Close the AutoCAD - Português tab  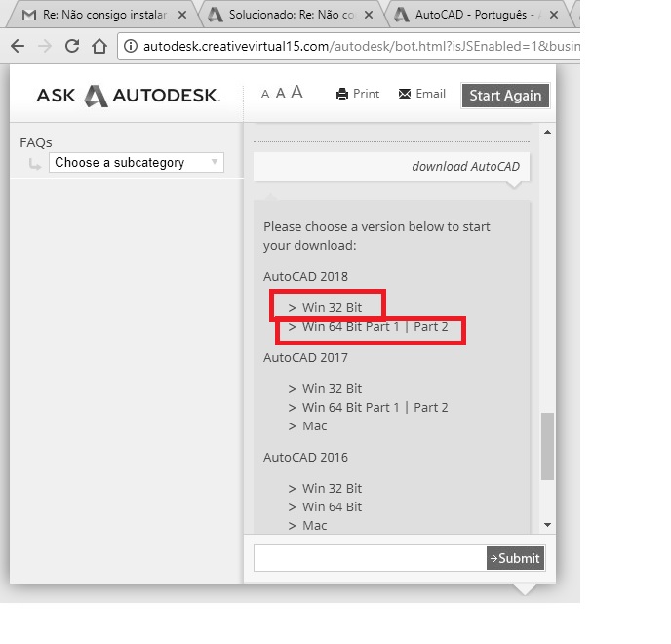(x=554, y=15)
